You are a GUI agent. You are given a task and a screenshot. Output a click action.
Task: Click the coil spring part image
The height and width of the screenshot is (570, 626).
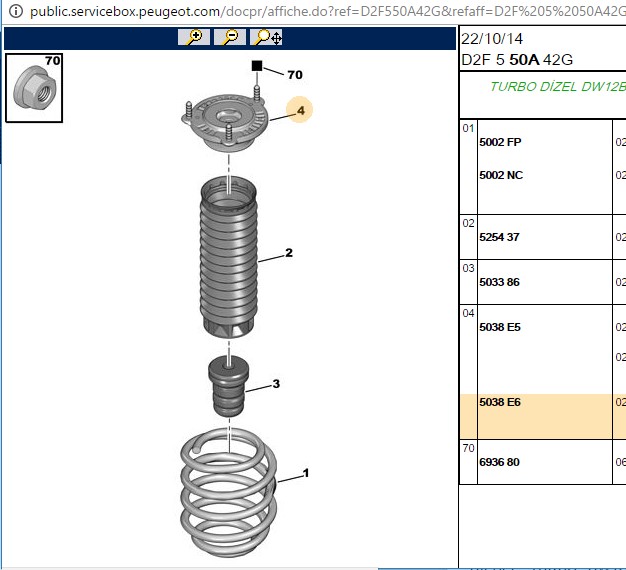tap(228, 493)
